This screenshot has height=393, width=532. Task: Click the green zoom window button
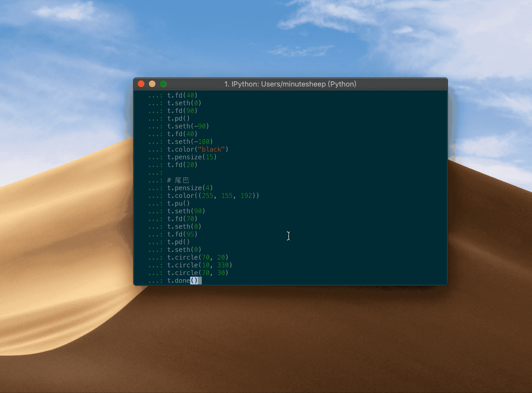(x=163, y=84)
